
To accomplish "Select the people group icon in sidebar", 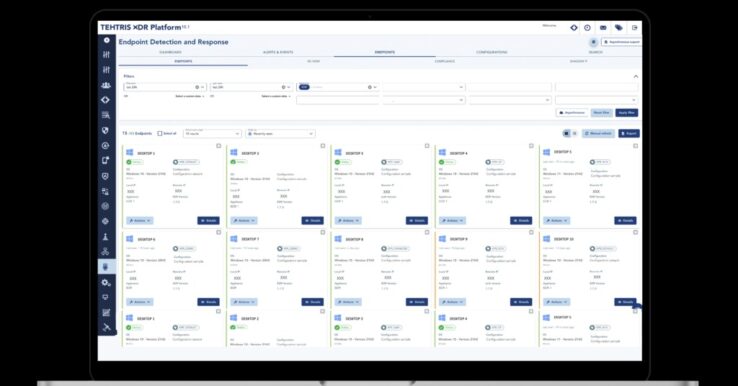I will pos(106,85).
